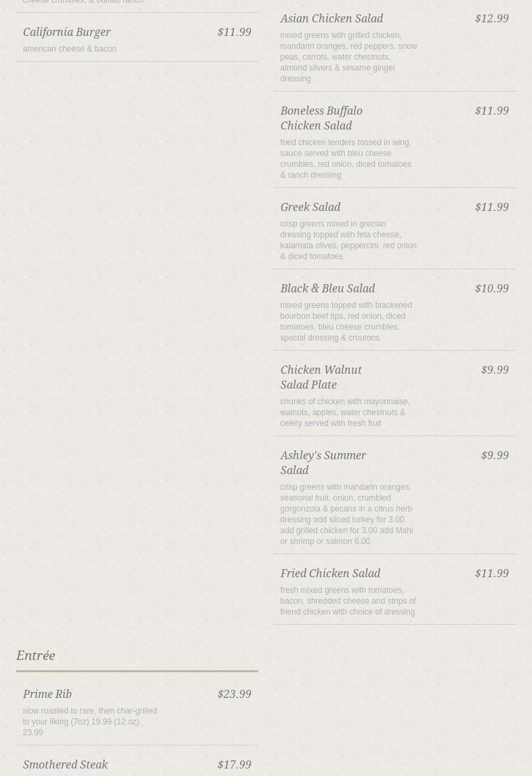The height and width of the screenshot is (776, 532).
Task: Click the Fried Chicken Salad $11.99 price
Action: point(491,574)
